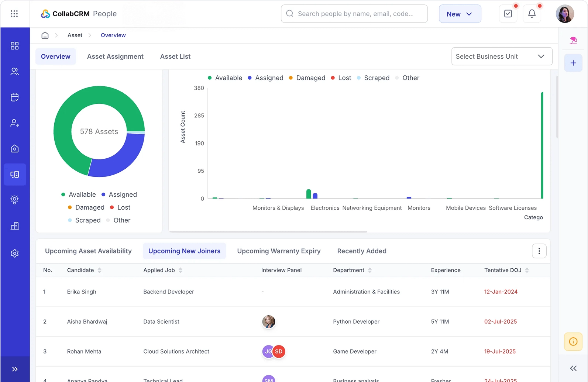Click the home icon in breadcrumb
588x382 pixels.
coord(45,35)
